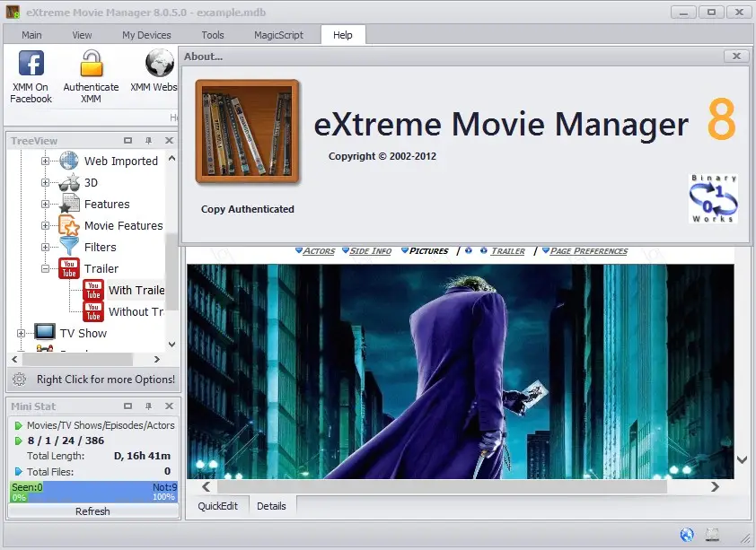Click the status bar globe icon
This screenshot has height=550, width=756.
tap(687, 535)
